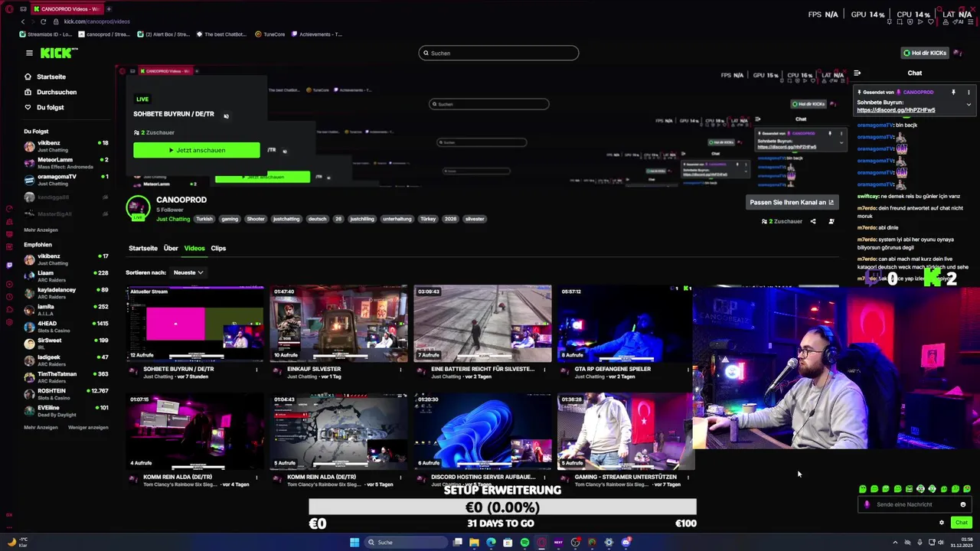
Task: Focus the Suchen search box at top
Action: 498,53
